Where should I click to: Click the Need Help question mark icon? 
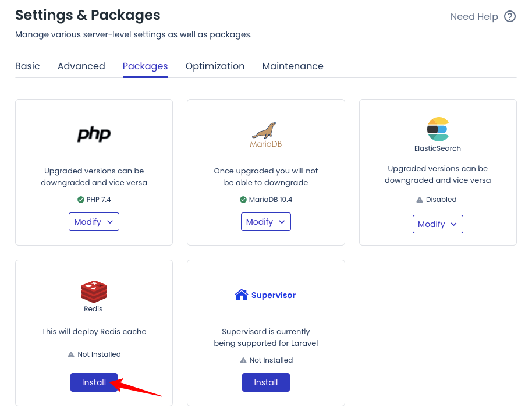coord(510,17)
